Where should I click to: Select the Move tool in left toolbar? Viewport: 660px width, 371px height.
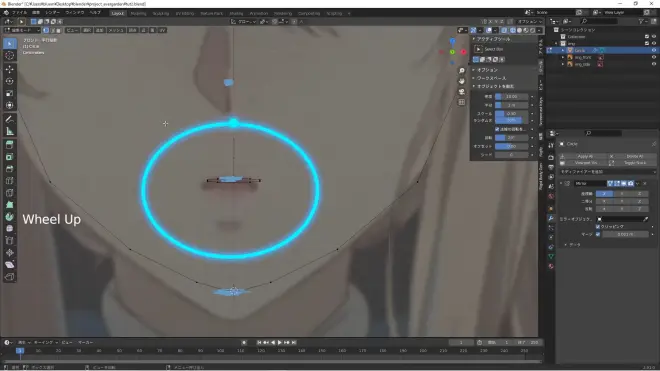[x=10, y=69]
